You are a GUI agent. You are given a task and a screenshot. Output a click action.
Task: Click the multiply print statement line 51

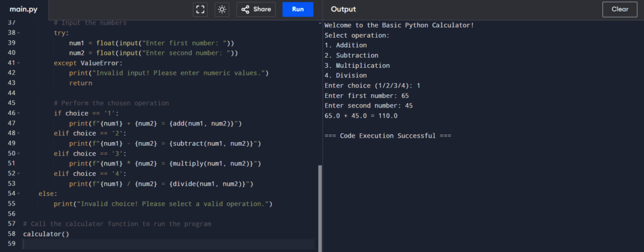165,164
